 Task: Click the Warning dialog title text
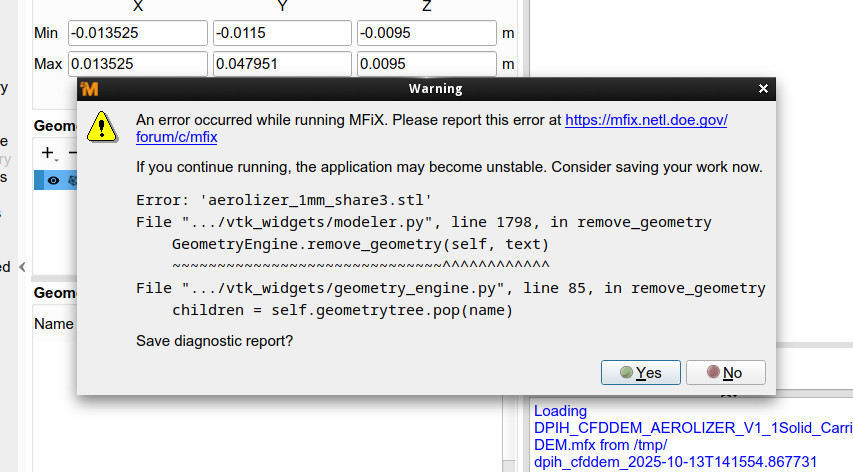pos(435,89)
